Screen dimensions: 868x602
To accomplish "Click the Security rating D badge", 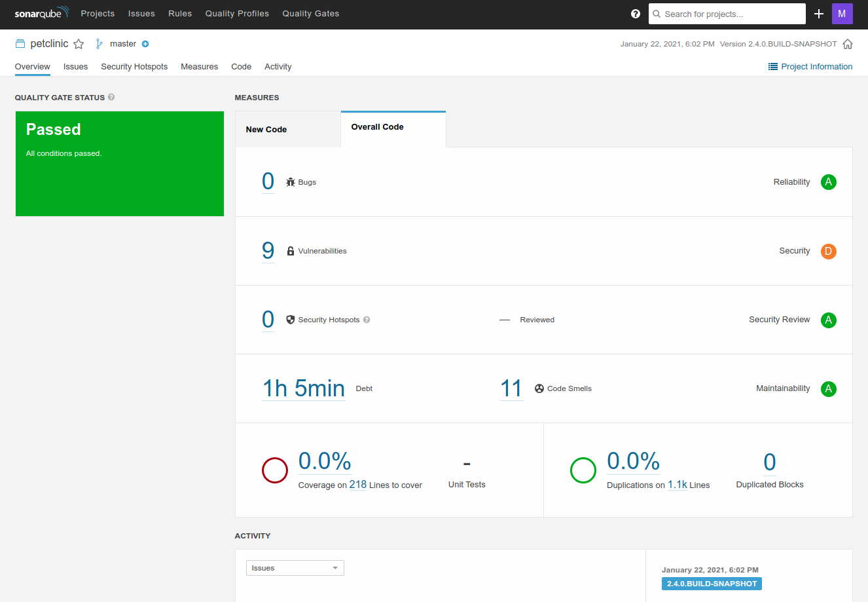I will point(828,251).
